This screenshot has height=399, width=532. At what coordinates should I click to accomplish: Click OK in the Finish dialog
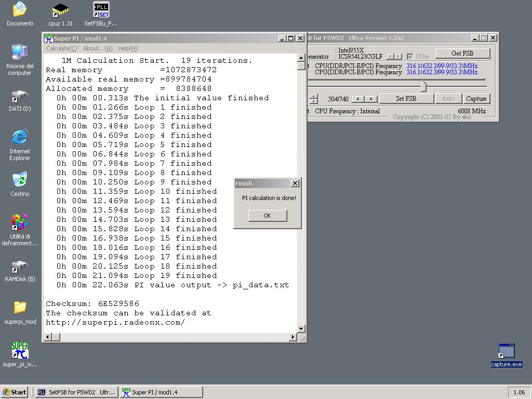pos(268,216)
